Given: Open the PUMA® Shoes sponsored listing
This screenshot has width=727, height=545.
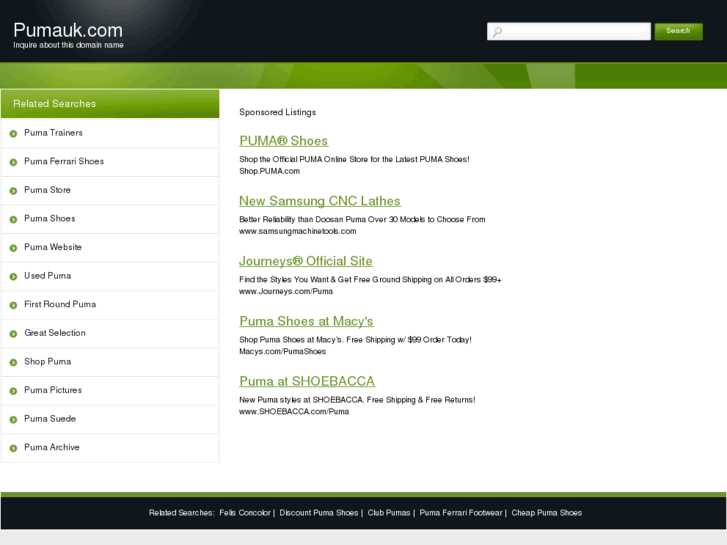Looking at the screenshot, I should [x=284, y=141].
